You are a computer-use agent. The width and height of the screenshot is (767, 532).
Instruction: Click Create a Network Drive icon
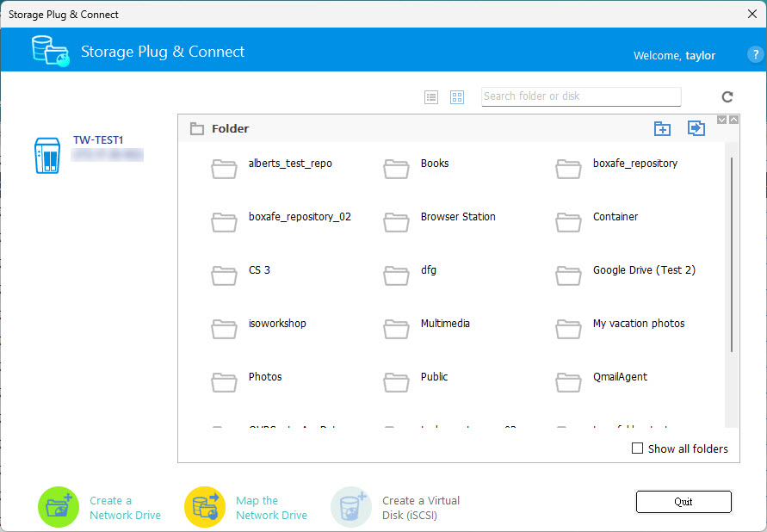tap(59, 507)
